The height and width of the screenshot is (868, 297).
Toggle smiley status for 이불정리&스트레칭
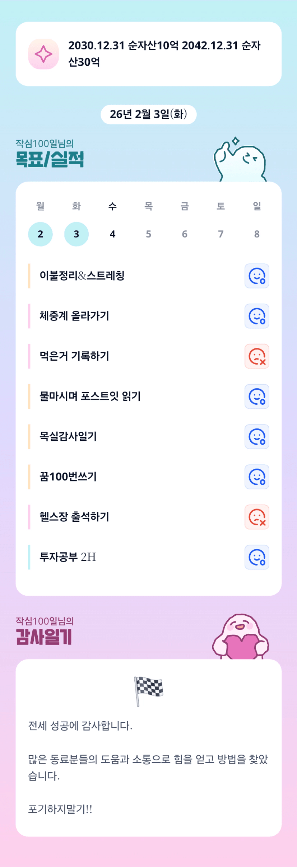coord(257,276)
